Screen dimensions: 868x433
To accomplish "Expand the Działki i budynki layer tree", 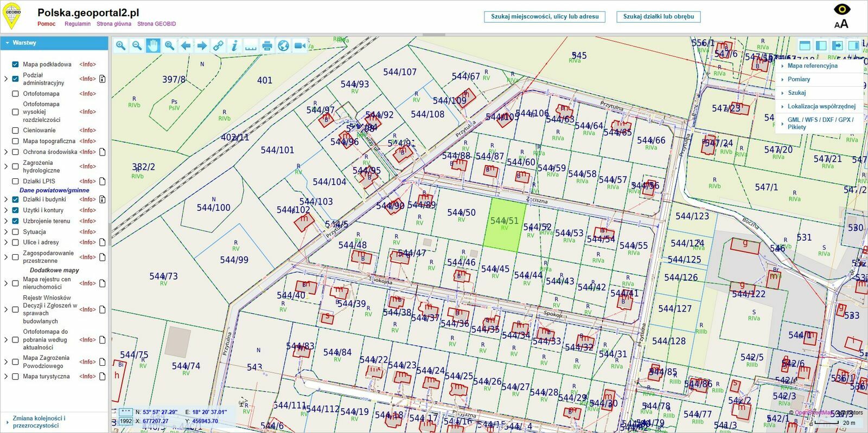I will (x=6, y=199).
